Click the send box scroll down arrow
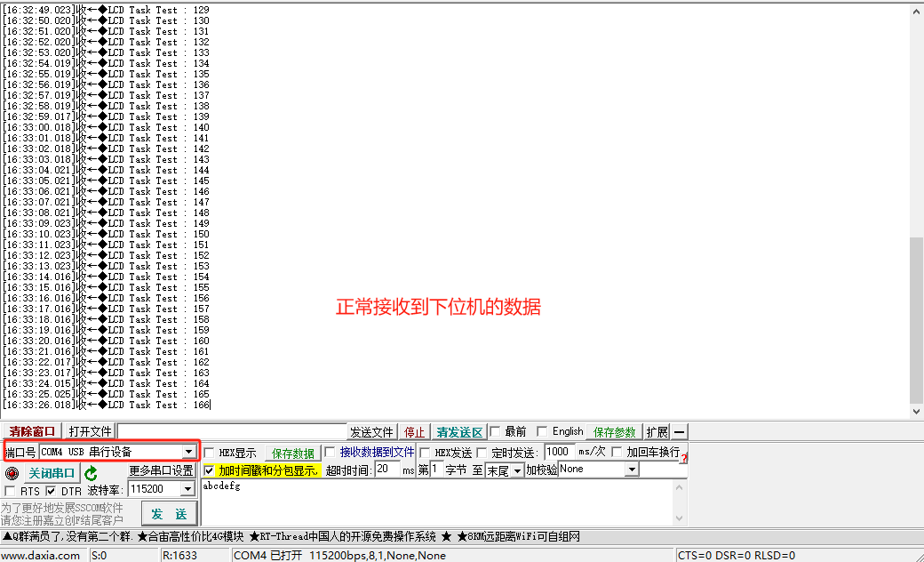 pos(679,518)
